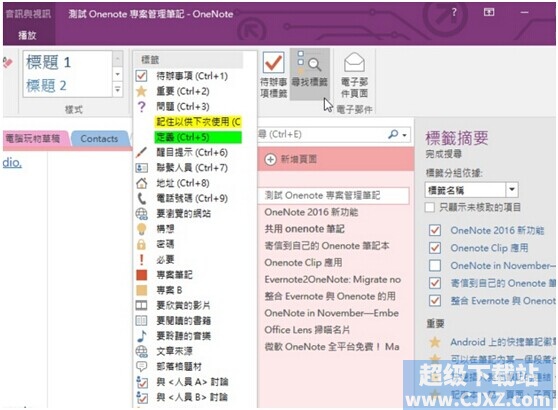Image resolution: width=558 pixels, height=410 pixels.
Task: Expand the 樣式 styles gallery more arrow
Action: (117, 89)
